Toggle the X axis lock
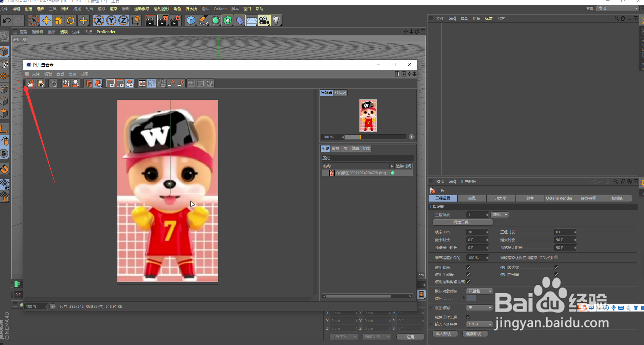Image resolution: width=644 pixels, height=345 pixels. tap(99, 21)
